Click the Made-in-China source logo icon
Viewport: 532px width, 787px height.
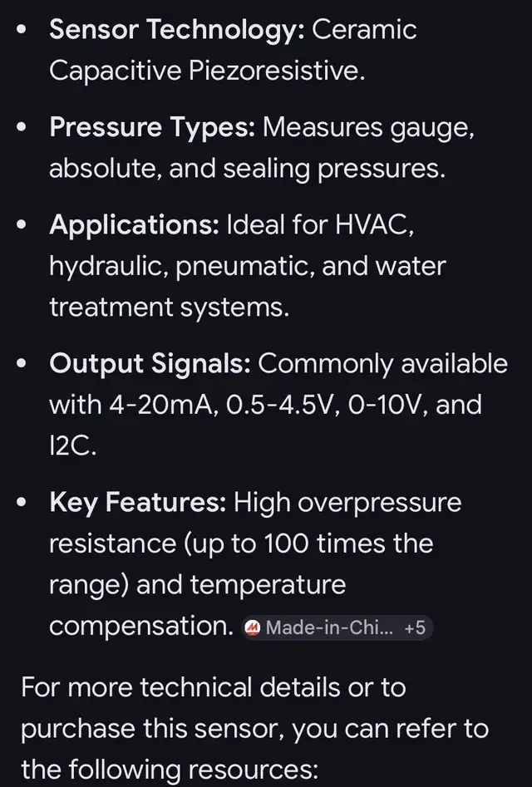click(254, 627)
